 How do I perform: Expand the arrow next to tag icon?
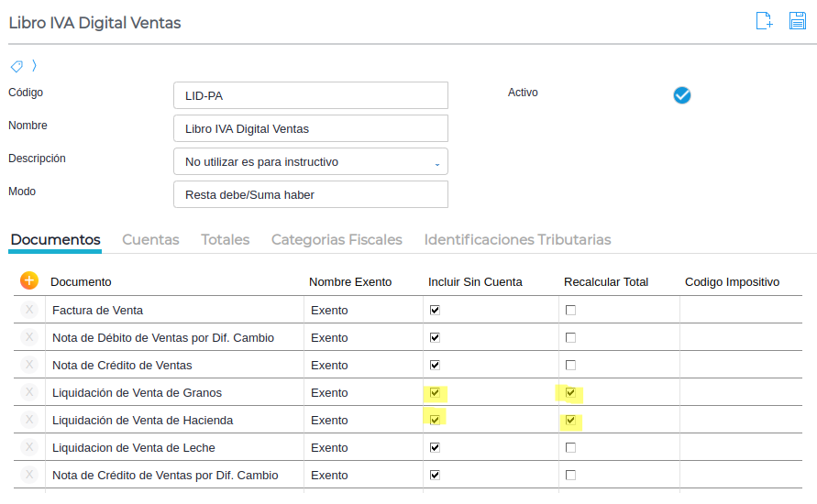35,66
